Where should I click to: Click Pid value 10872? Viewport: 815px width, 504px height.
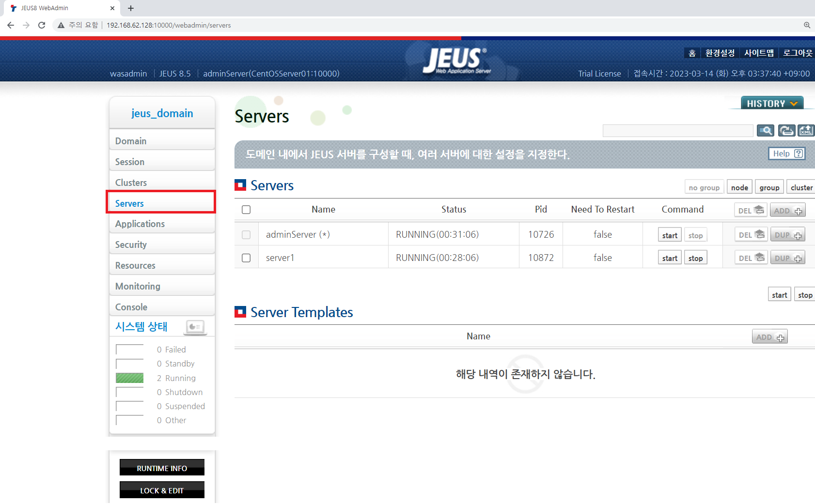pos(541,258)
